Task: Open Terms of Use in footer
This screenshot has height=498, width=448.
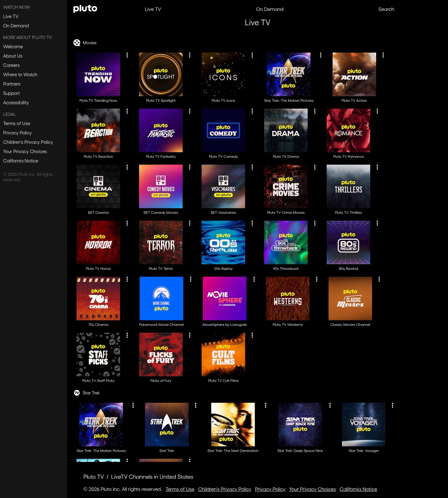Action: 180,489
